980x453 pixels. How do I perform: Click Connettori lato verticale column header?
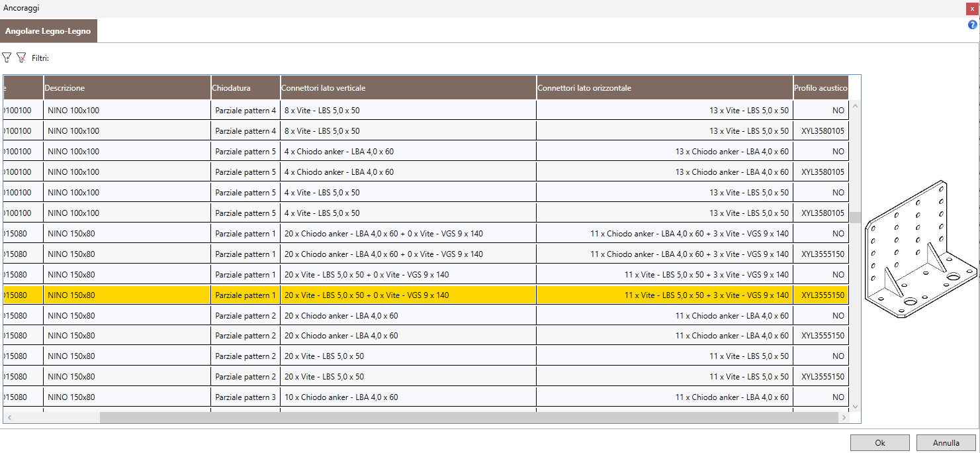pos(408,87)
